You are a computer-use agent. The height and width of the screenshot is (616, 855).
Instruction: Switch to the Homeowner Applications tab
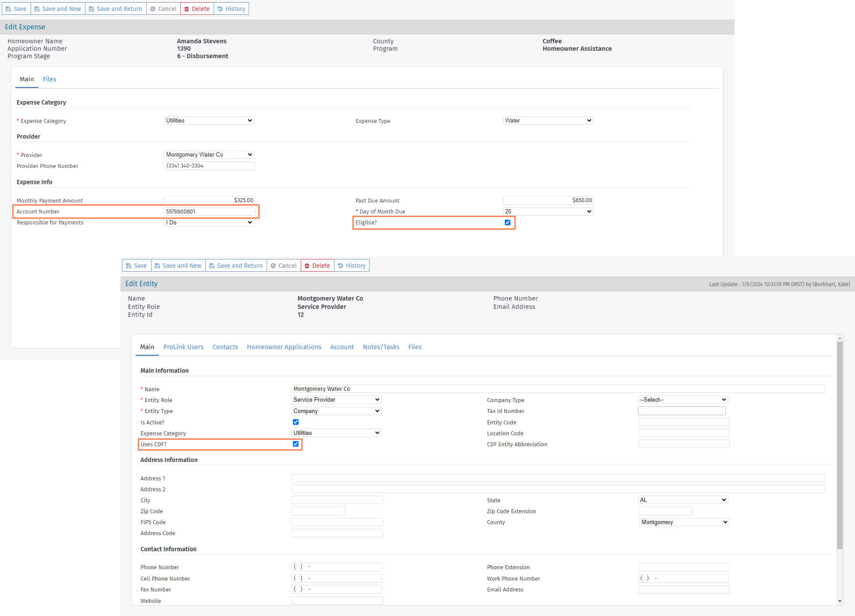[x=284, y=347]
